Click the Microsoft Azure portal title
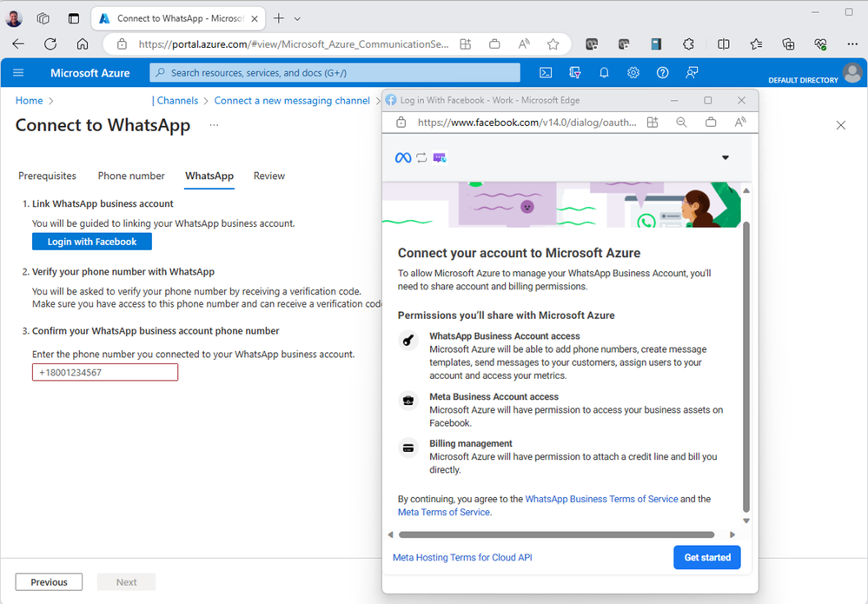The image size is (868, 604). click(x=89, y=72)
